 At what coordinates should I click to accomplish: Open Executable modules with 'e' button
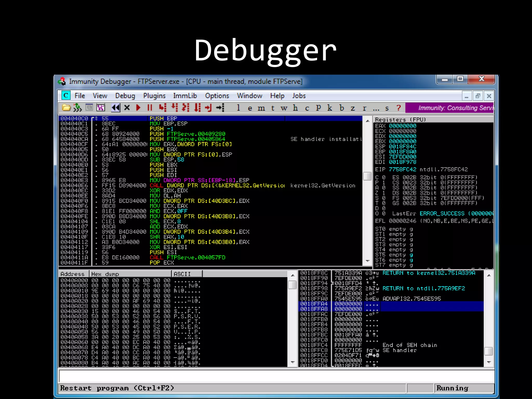[250, 108]
